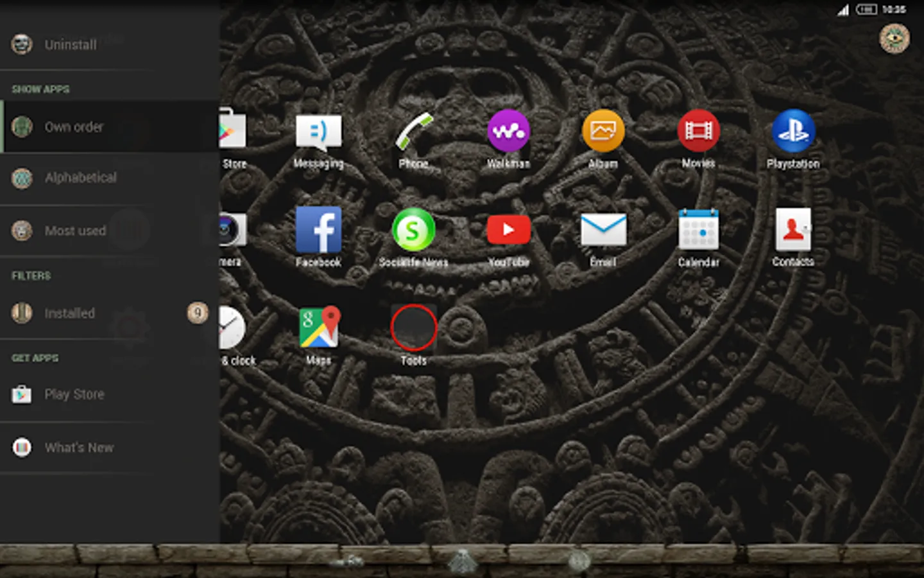Open the partly hidden Camera app icon
This screenshot has width=924, height=578.
232,230
